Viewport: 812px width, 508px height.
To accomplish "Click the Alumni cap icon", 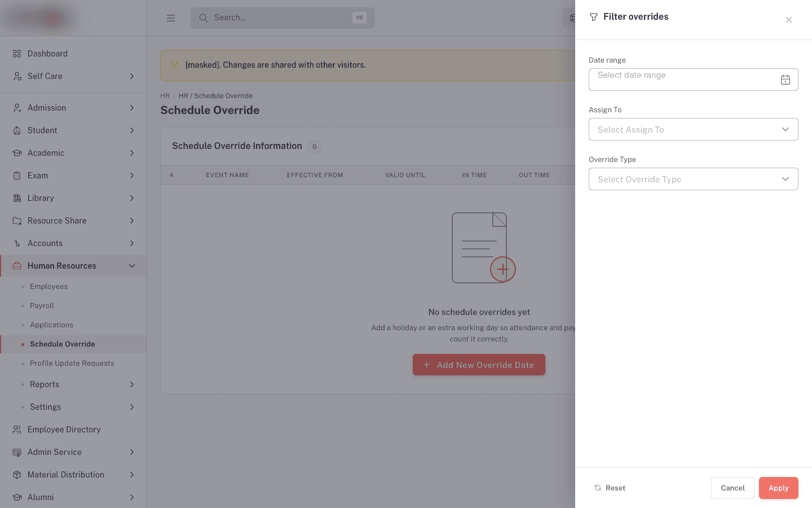I will 17,497.
